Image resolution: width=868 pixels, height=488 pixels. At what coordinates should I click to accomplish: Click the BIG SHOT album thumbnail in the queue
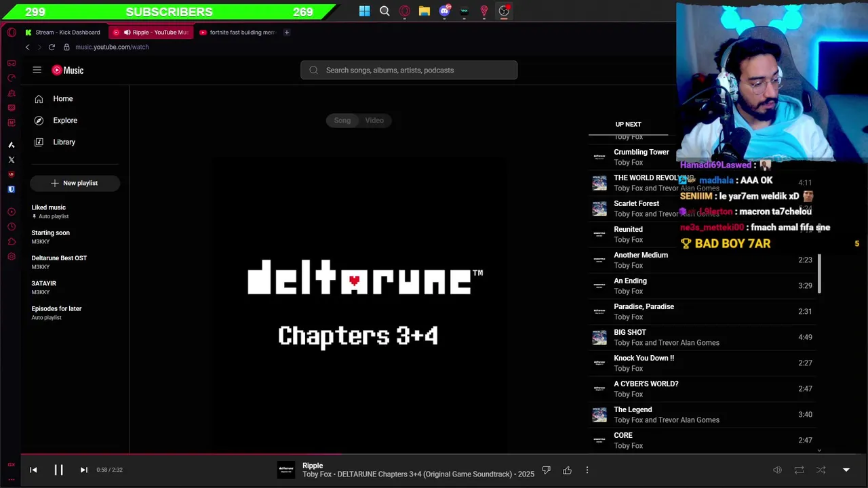pos(599,338)
